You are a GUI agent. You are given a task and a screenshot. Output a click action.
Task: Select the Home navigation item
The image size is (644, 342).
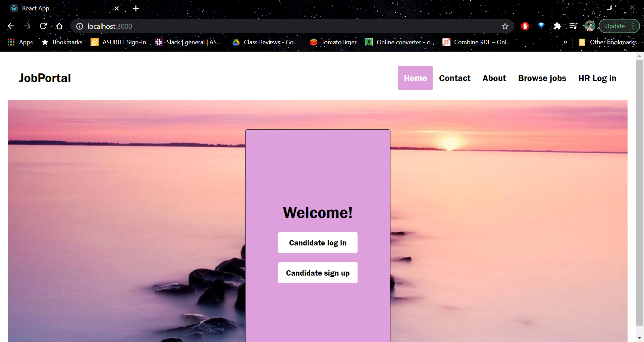click(x=415, y=78)
